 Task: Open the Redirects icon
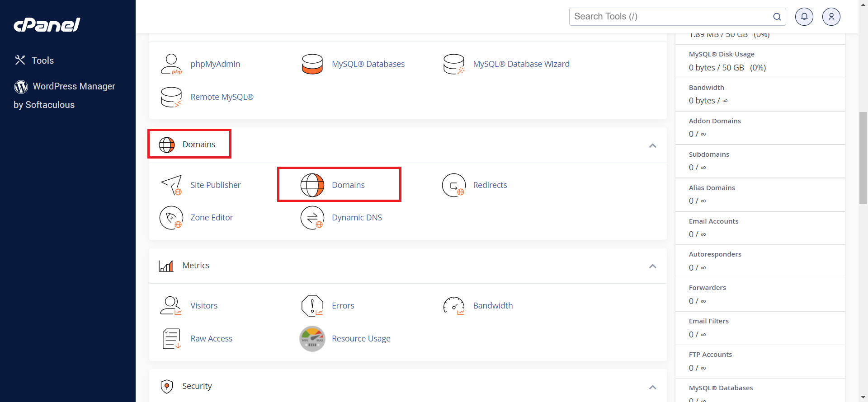tap(454, 185)
